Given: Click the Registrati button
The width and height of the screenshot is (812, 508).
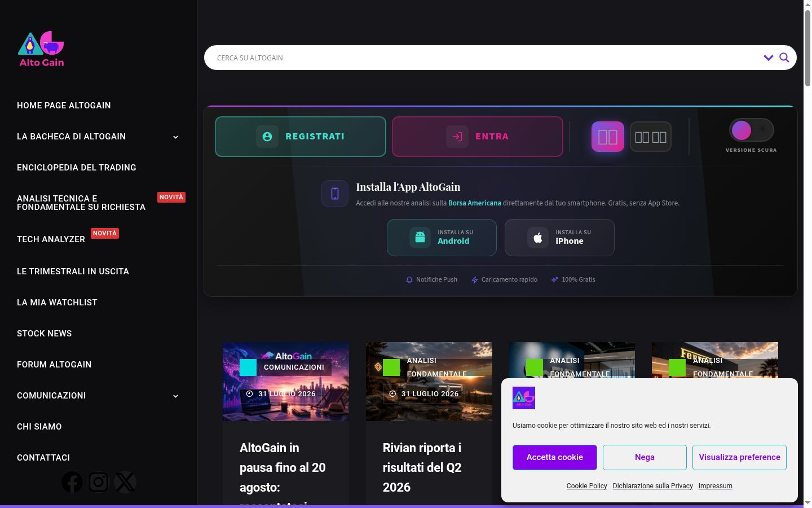Looking at the screenshot, I should 301,137.
